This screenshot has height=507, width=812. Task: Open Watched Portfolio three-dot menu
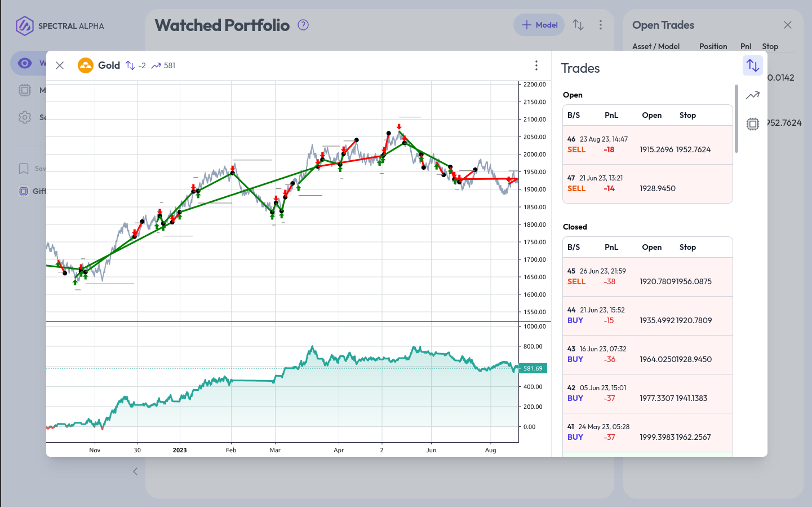click(x=601, y=25)
